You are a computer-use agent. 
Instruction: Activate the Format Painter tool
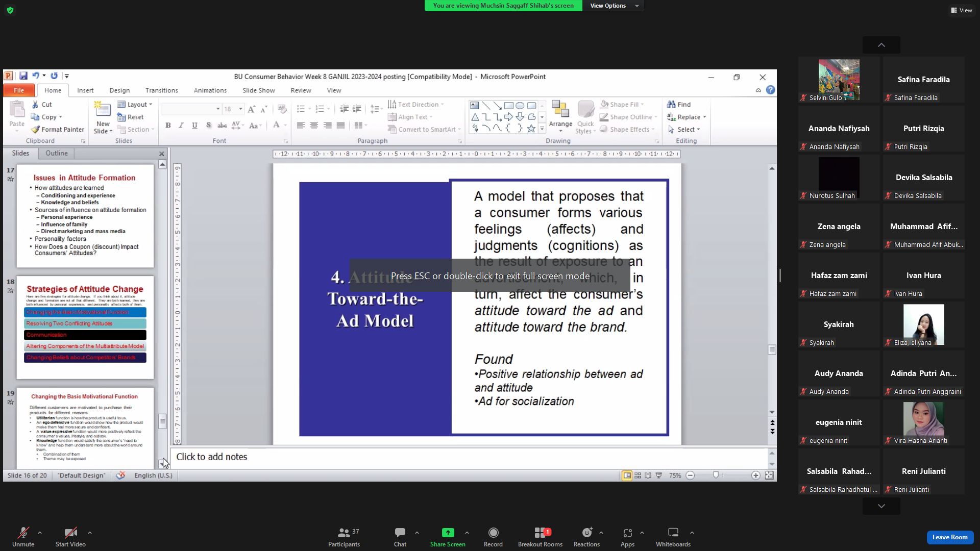click(x=58, y=130)
